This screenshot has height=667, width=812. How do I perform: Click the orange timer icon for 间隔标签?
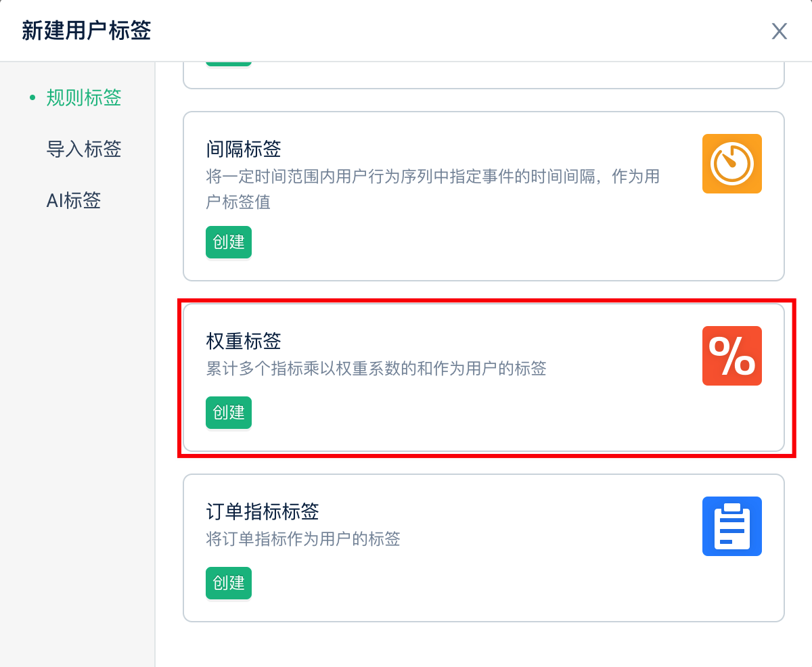(x=731, y=164)
